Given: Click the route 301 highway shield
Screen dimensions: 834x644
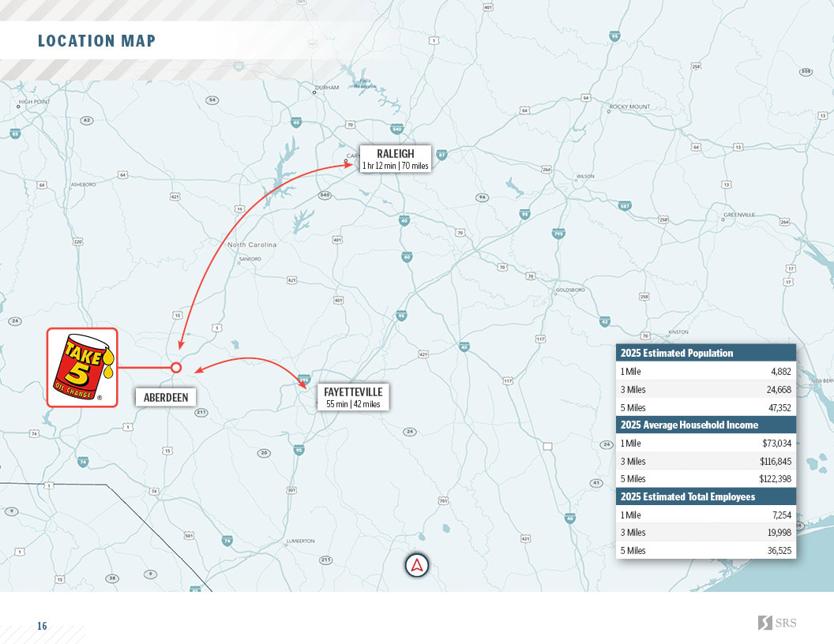Looking at the screenshot, I should [291, 490].
